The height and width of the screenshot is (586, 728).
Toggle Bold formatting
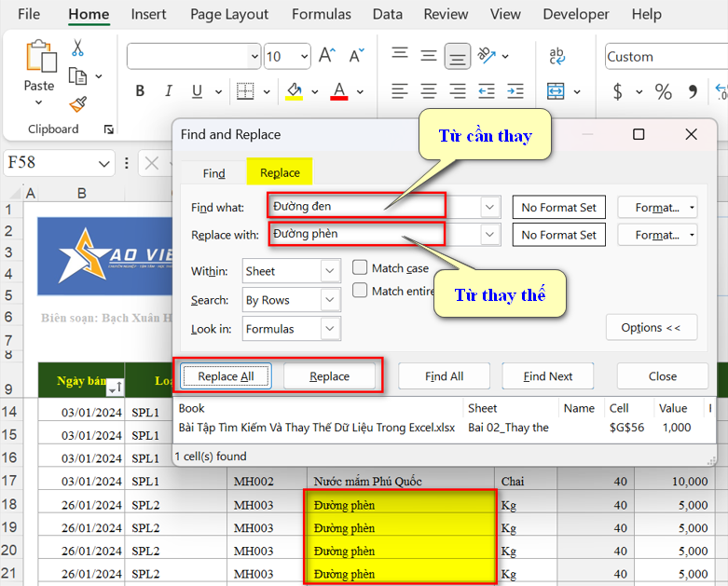pos(140,91)
